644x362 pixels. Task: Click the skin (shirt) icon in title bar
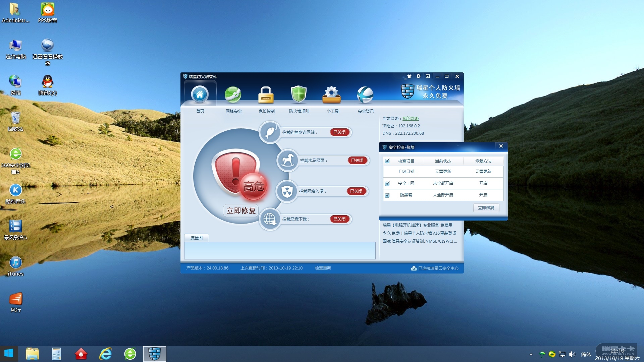409,76
